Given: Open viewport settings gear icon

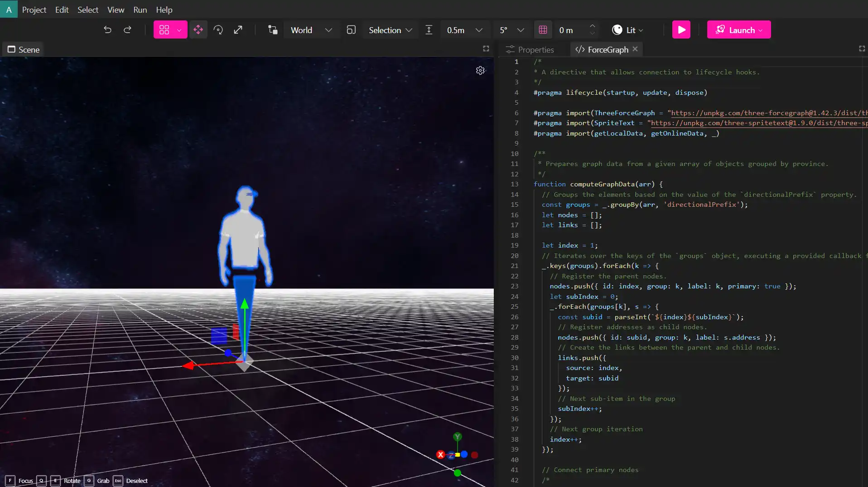Looking at the screenshot, I should point(480,70).
